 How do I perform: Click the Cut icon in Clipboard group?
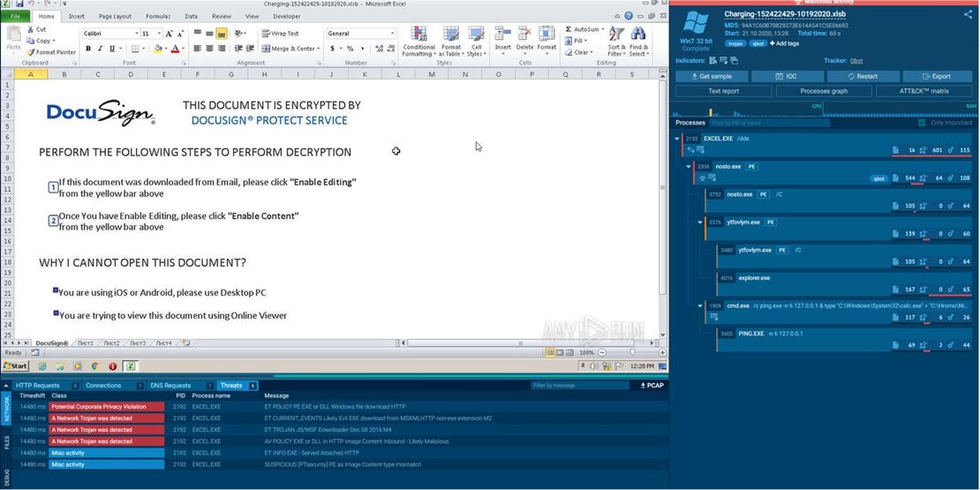point(30,29)
